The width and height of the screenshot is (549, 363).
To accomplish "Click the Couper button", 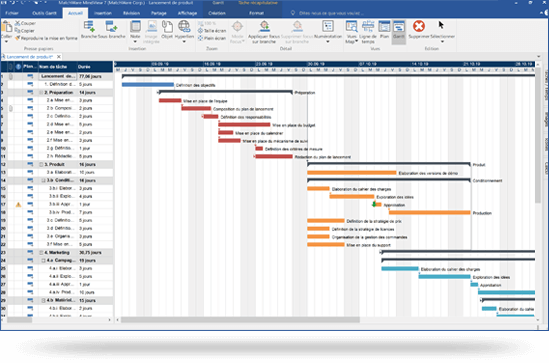I will tap(25, 23).
